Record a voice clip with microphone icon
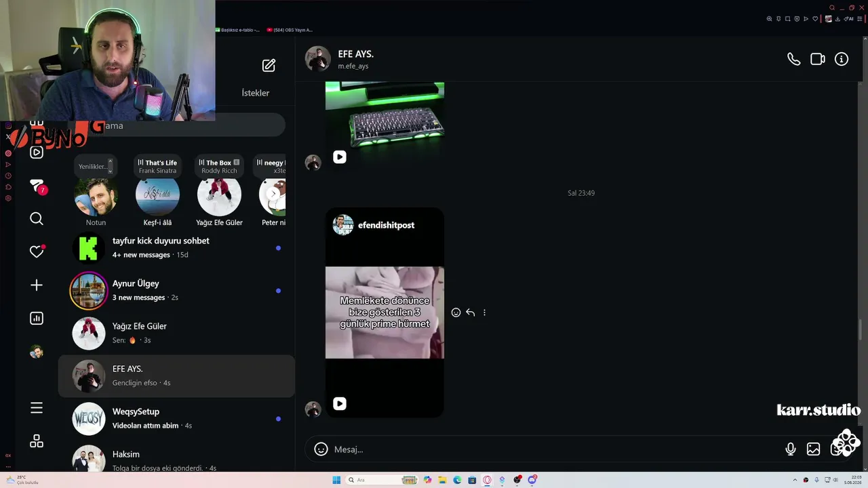Image resolution: width=868 pixels, height=488 pixels. tap(790, 449)
